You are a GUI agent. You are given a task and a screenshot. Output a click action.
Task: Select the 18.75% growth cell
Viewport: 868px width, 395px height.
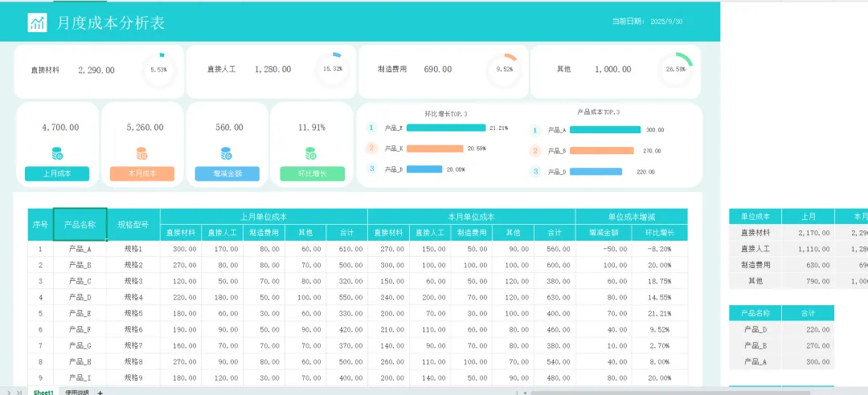(660, 281)
